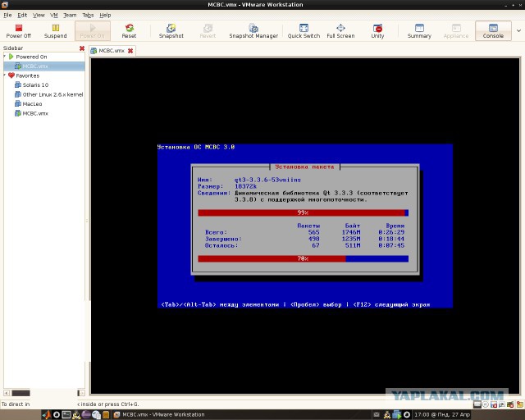Click the remaining time 0:07:45
This screenshot has width=525, height=420.
tap(391, 245)
